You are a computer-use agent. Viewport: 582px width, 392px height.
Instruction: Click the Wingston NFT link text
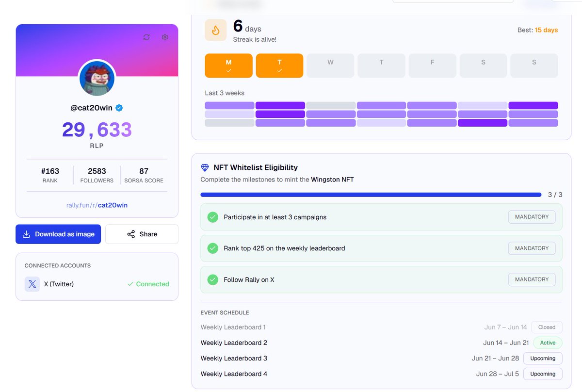click(333, 180)
